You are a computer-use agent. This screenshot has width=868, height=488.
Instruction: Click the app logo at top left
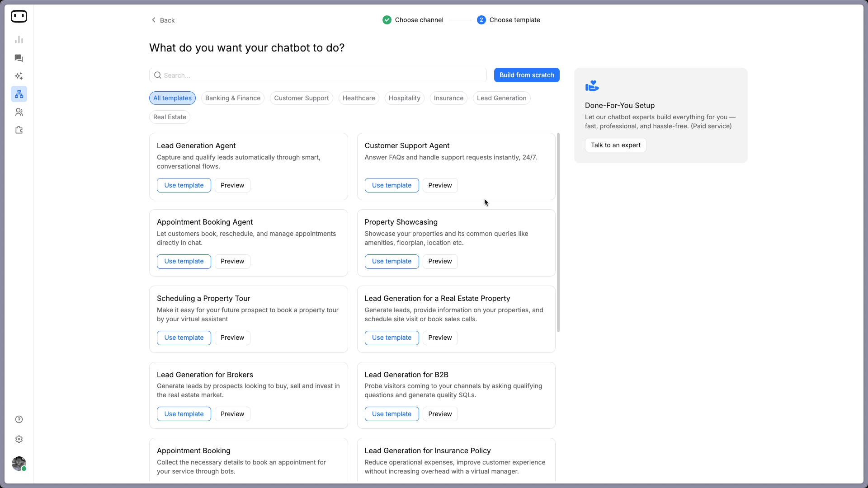pos(19,16)
